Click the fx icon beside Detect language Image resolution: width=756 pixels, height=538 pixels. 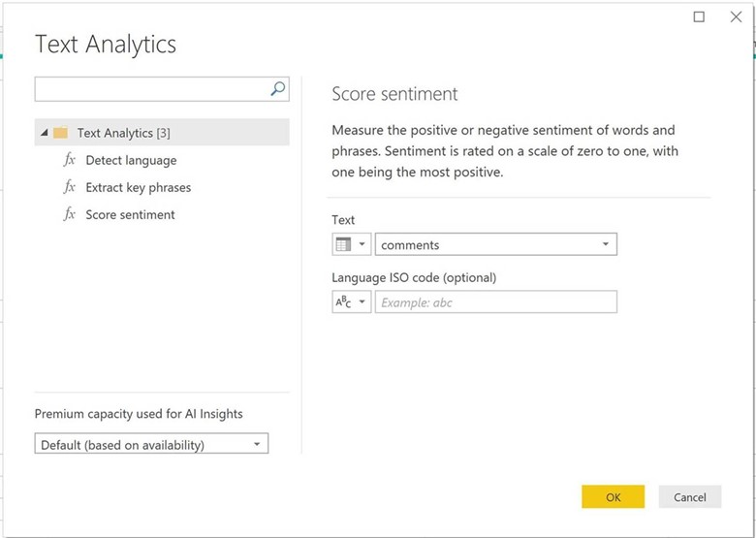pos(70,160)
